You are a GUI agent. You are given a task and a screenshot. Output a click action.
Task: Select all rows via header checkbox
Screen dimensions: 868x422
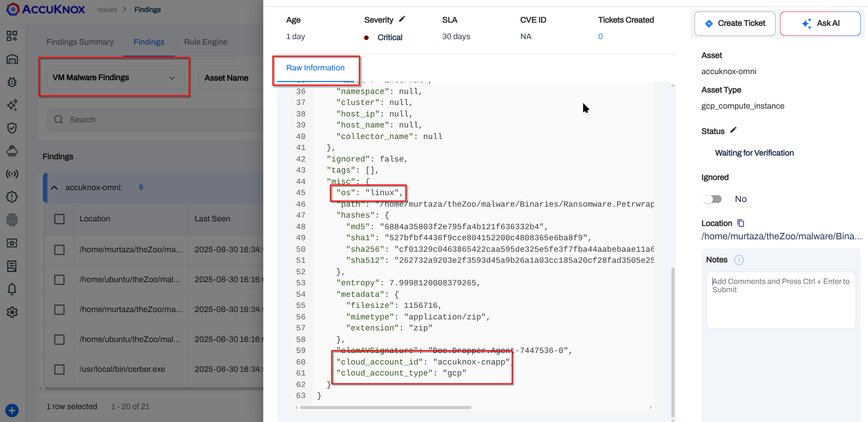point(59,219)
